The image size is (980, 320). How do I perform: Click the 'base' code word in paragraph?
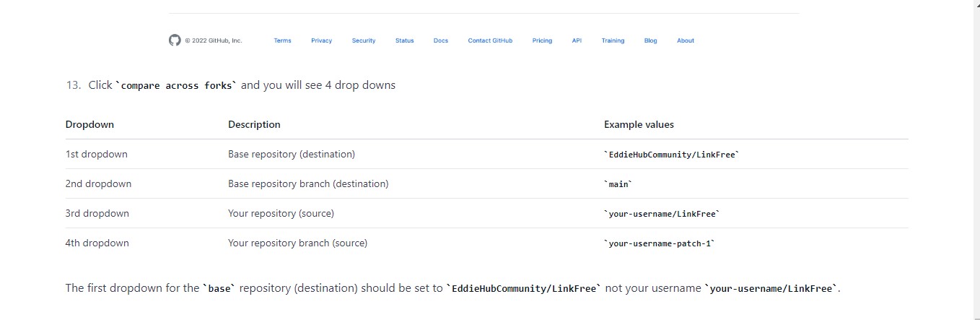pyautogui.click(x=219, y=288)
